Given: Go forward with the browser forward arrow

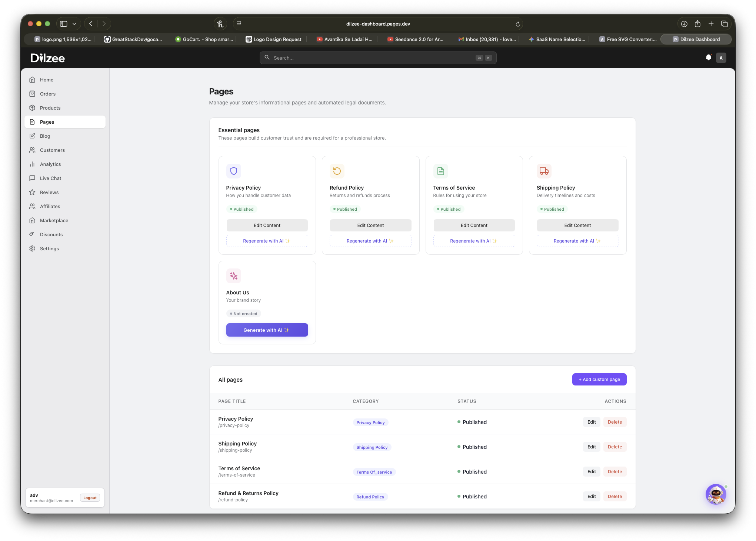Looking at the screenshot, I should (x=104, y=24).
